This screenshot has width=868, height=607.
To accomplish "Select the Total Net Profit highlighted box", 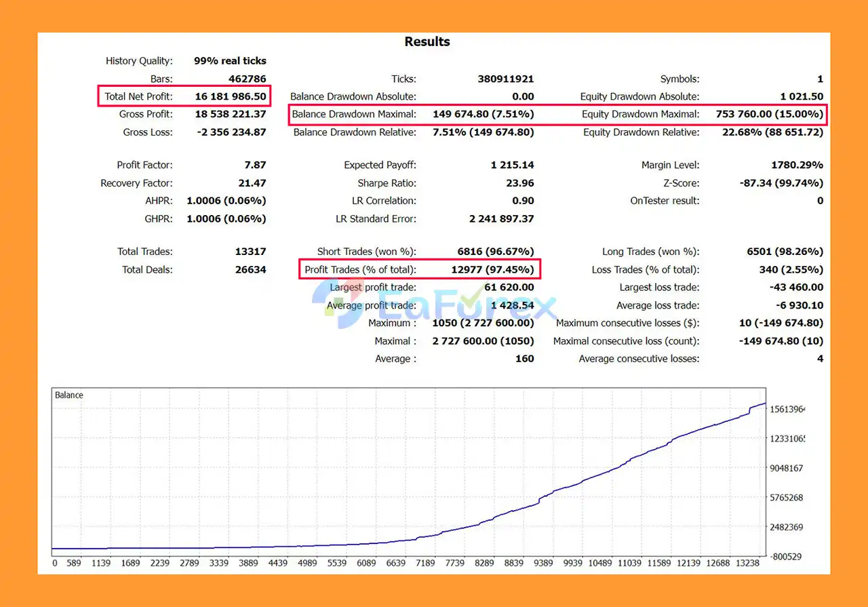I will pos(184,96).
